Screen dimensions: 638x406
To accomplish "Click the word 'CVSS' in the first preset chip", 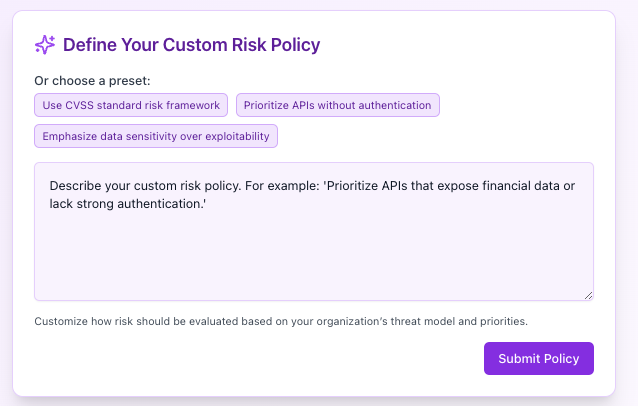I will point(77,105).
